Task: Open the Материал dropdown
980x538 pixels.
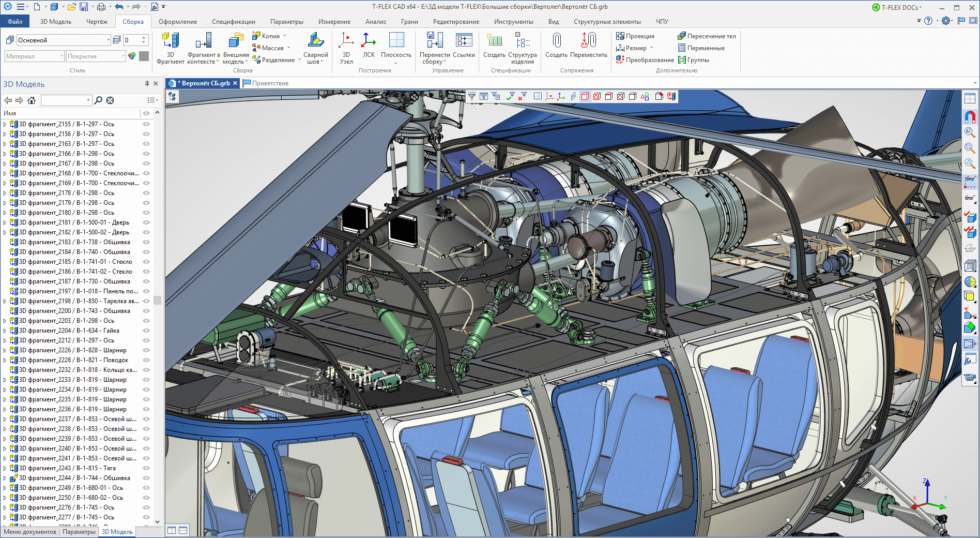Action: point(62,56)
